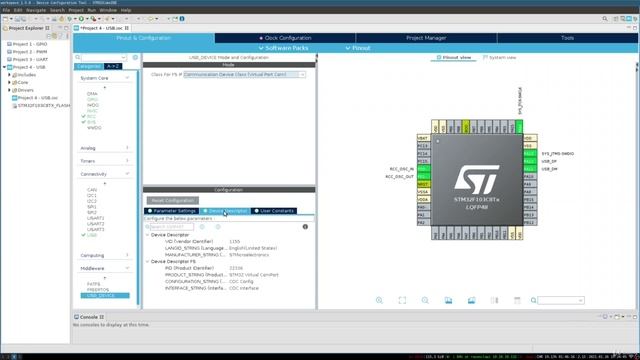Select the Categories view button
640x360 pixels.
click(x=89, y=66)
